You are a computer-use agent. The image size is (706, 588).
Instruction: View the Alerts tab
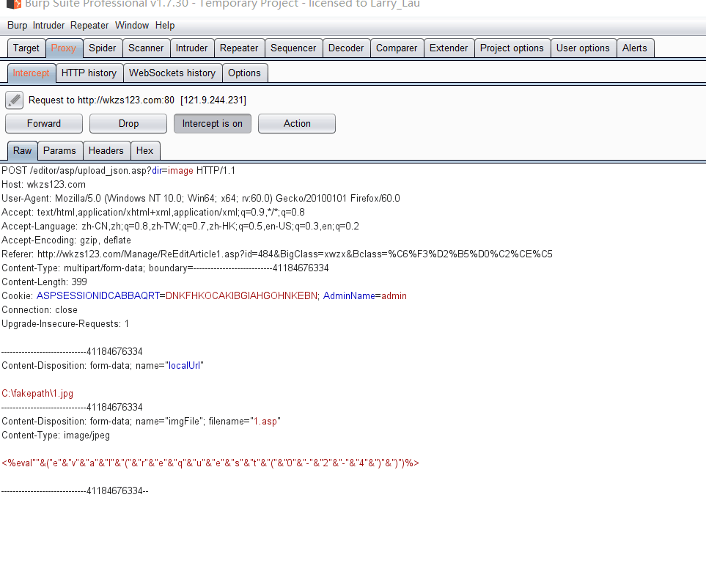click(634, 48)
